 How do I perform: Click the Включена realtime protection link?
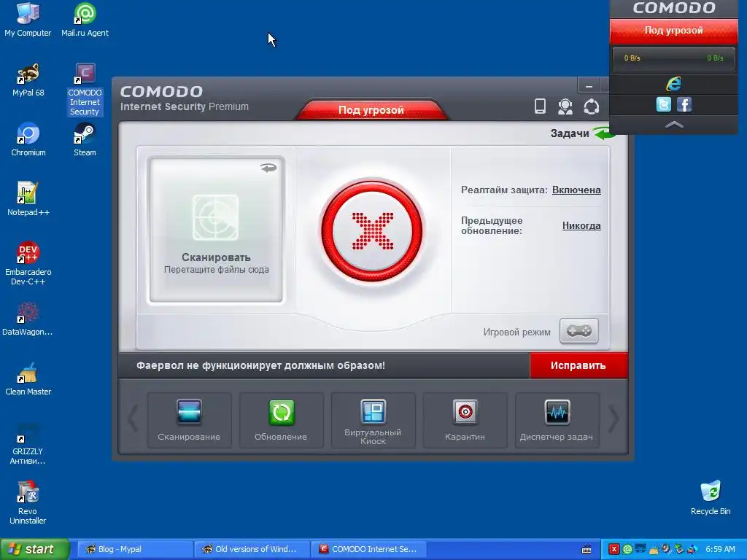pyautogui.click(x=576, y=190)
